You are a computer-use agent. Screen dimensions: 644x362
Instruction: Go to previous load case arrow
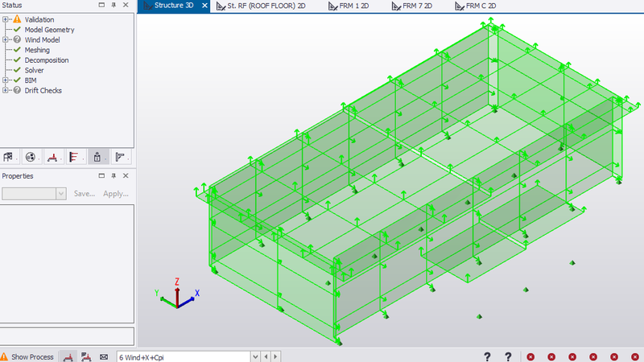[x=266, y=357]
